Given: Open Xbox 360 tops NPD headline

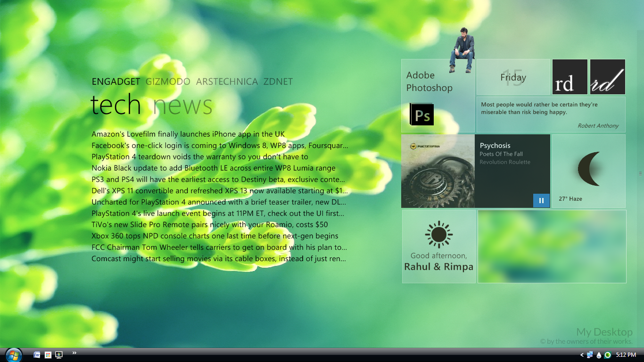Looking at the screenshot, I should pos(215,236).
